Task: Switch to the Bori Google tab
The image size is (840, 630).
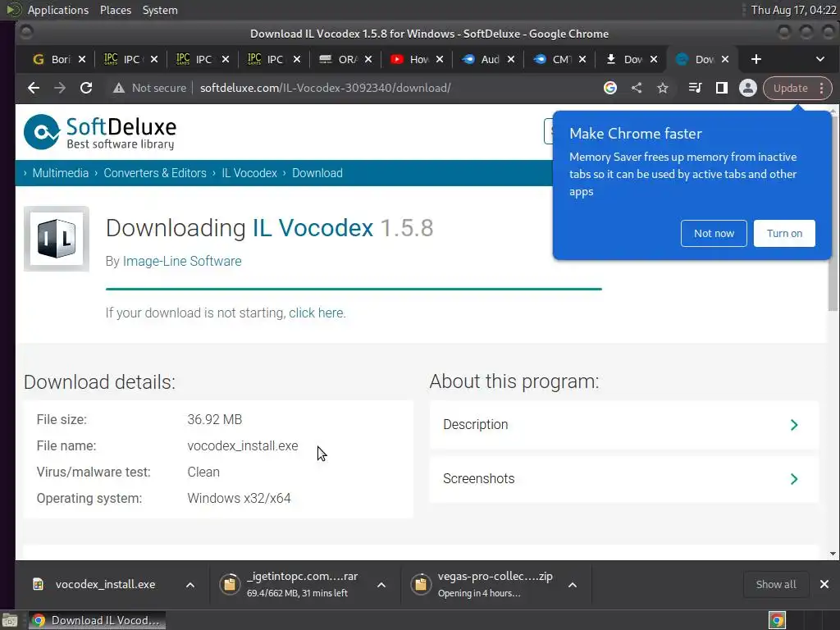Action: click(x=53, y=59)
